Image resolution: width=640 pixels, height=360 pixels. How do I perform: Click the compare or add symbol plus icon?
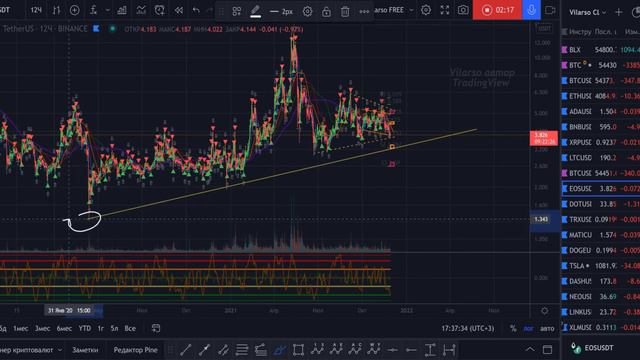point(75,10)
